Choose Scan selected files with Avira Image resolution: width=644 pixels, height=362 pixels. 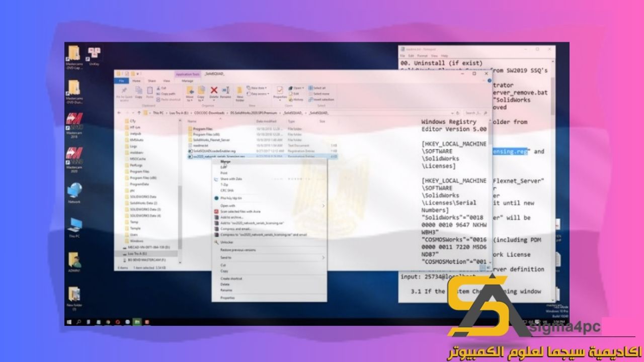[x=269, y=211]
